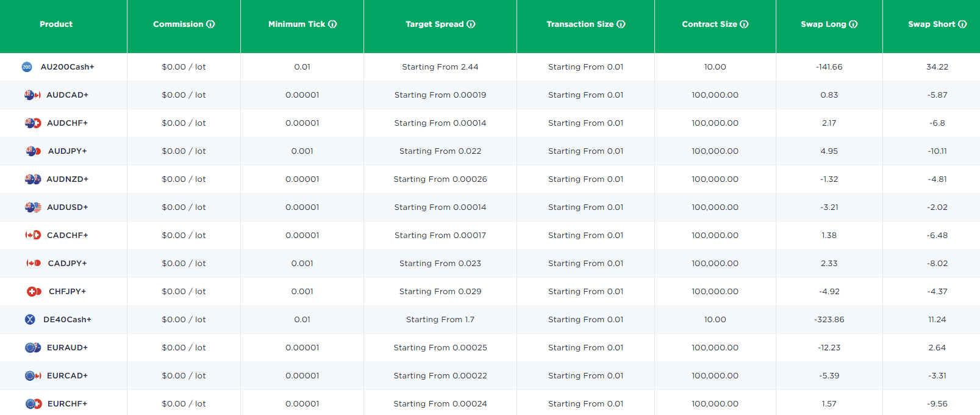Select the EURCAD+ product name
980x415 pixels.
coord(68,376)
